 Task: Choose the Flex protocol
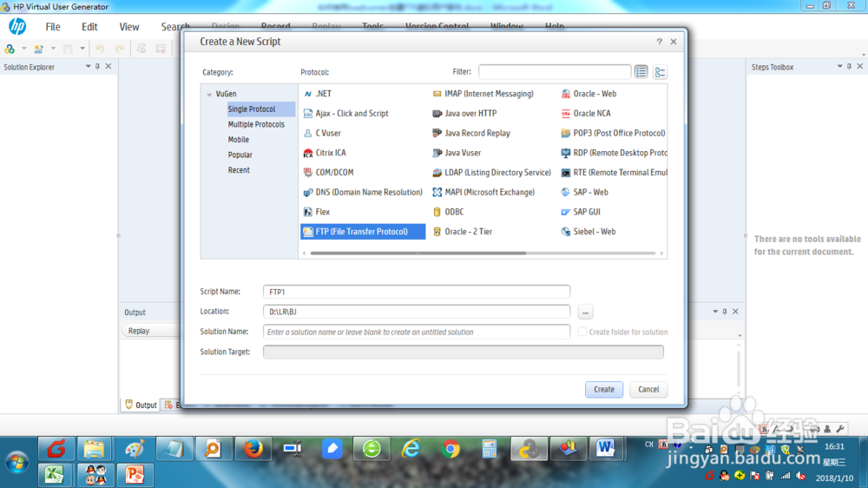(x=317, y=212)
